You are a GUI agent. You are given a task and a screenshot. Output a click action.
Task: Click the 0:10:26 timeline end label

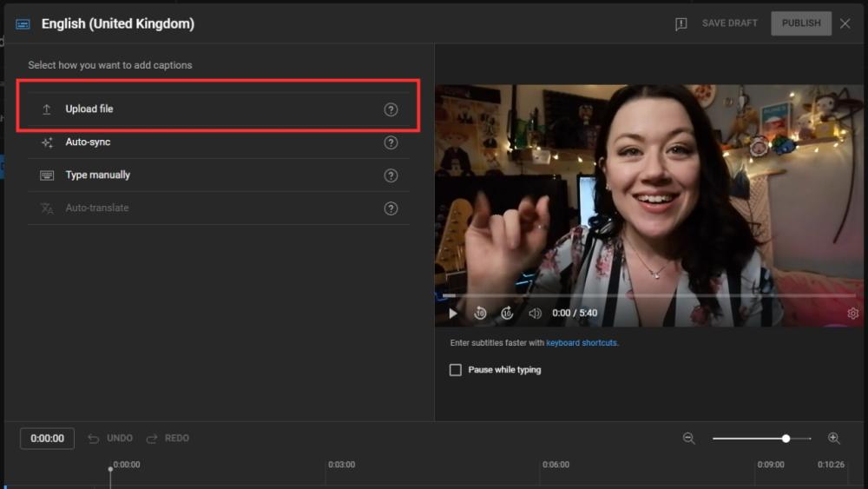coord(831,465)
